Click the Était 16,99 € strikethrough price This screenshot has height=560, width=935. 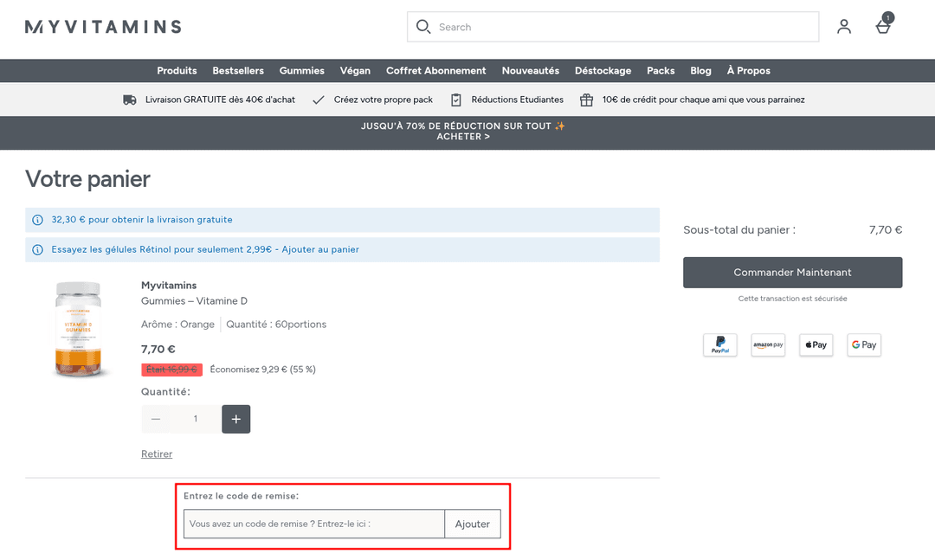point(171,370)
